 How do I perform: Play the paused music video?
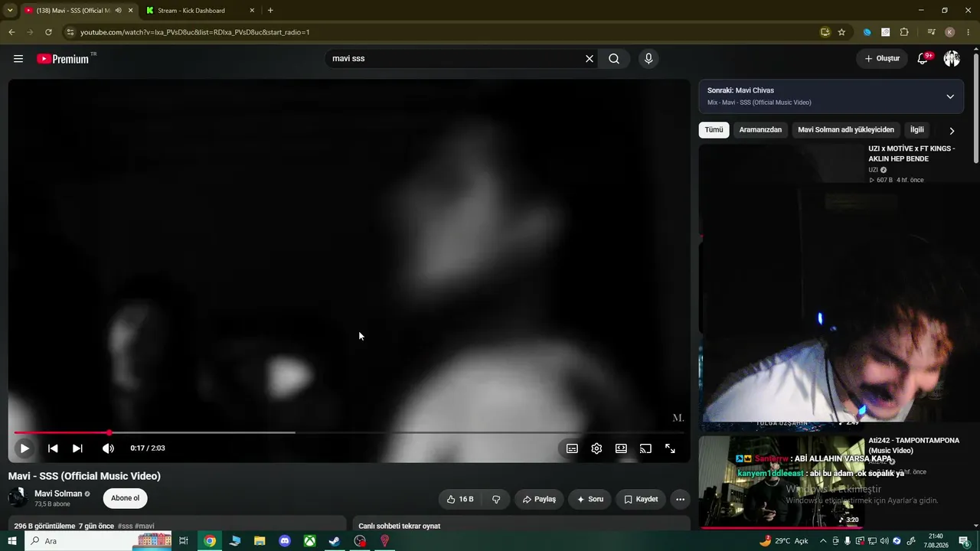pos(24,448)
